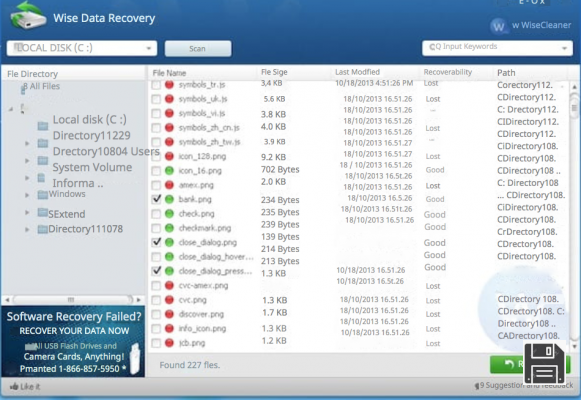Open the LOCAL DISK (C:) drive dropdown
This screenshot has width=581, height=400.
point(82,48)
